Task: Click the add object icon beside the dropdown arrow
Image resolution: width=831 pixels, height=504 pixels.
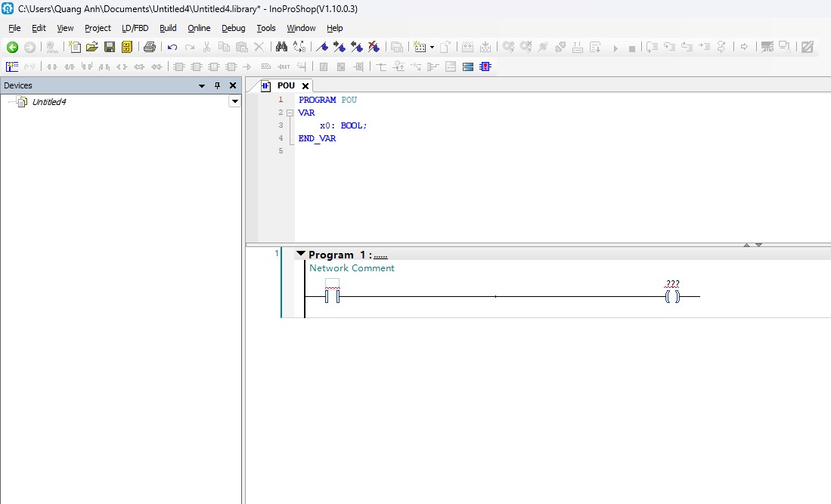Action: pos(420,47)
